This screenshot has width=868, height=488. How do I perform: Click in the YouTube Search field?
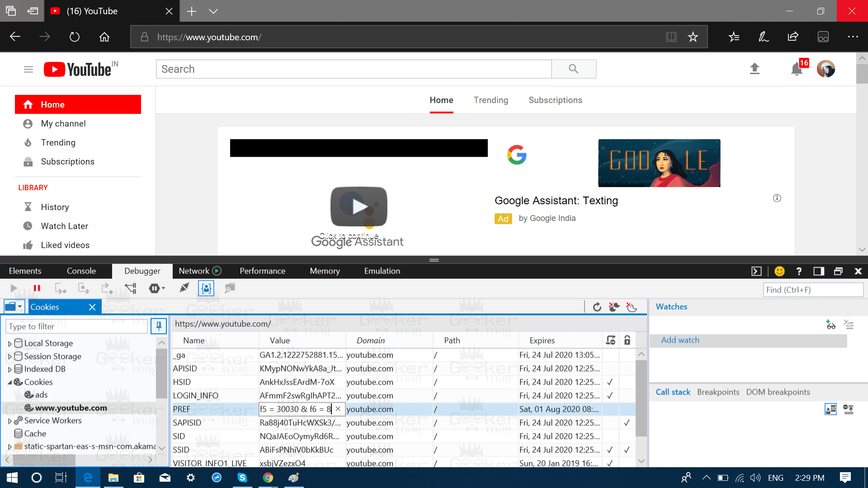point(354,69)
